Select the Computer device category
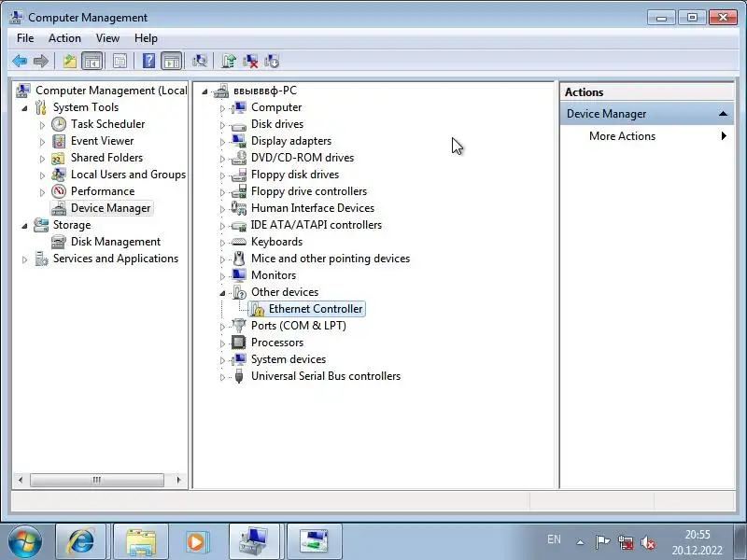 click(x=276, y=107)
